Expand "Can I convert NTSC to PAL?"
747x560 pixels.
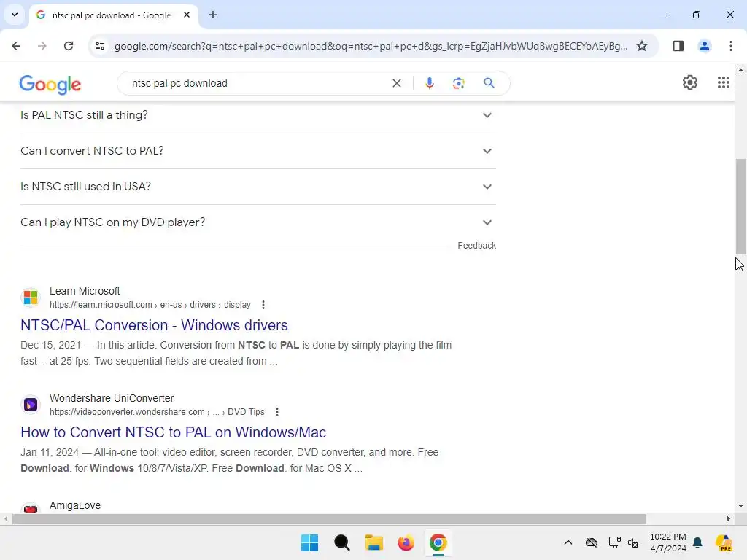coord(258,151)
